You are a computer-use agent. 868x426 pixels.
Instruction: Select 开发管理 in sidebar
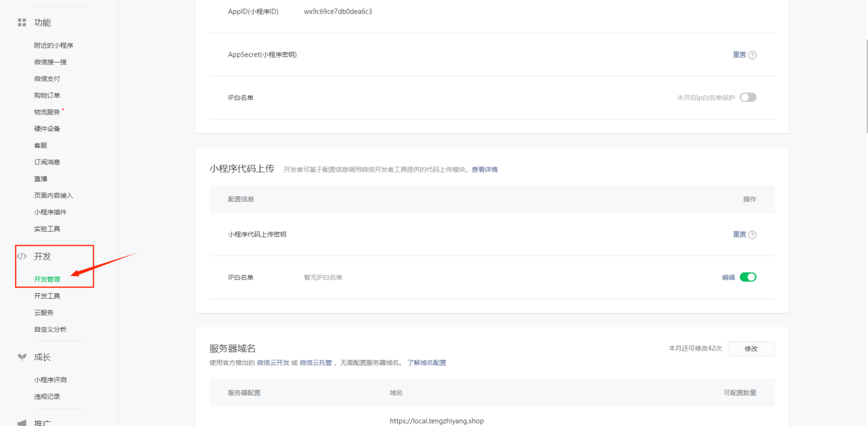[47, 279]
